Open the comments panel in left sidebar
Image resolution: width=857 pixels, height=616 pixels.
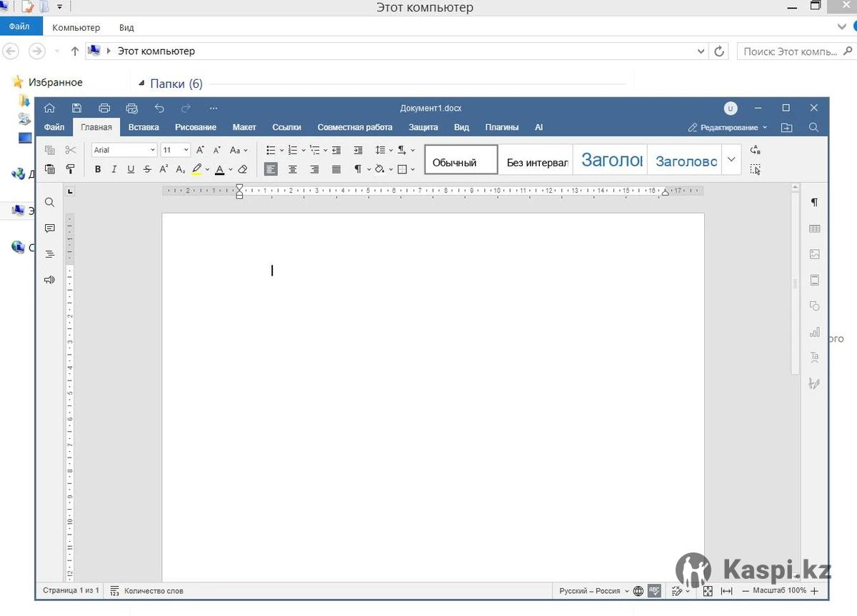[49, 228]
